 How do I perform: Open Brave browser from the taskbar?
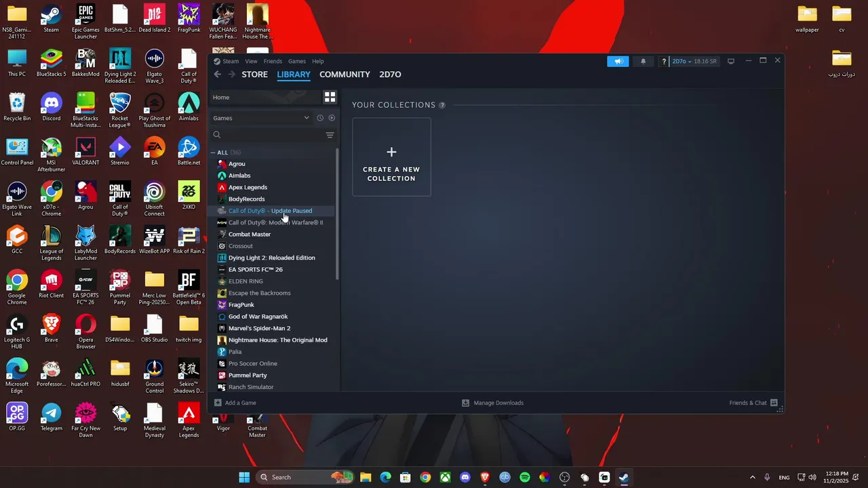tap(485, 477)
